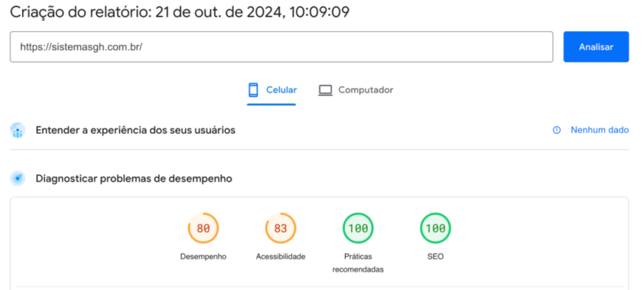Click the Analisar button
Screen dimensions: 644x290
click(x=596, y=47)
